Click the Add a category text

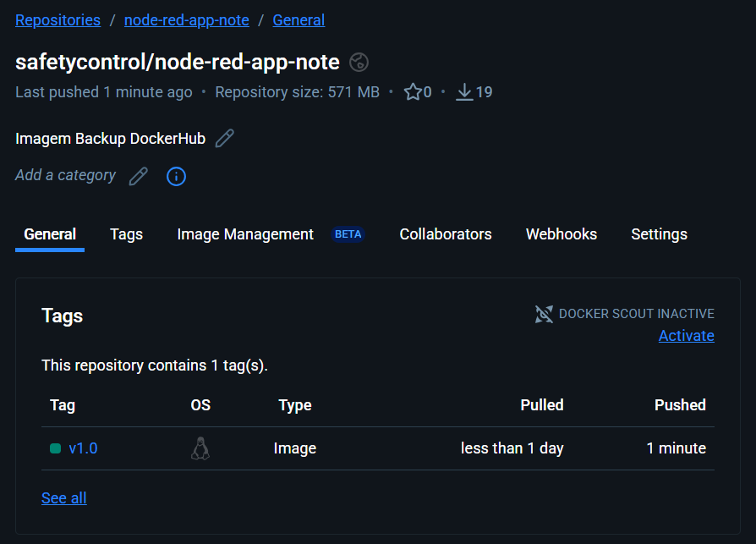tap(65, 175)
